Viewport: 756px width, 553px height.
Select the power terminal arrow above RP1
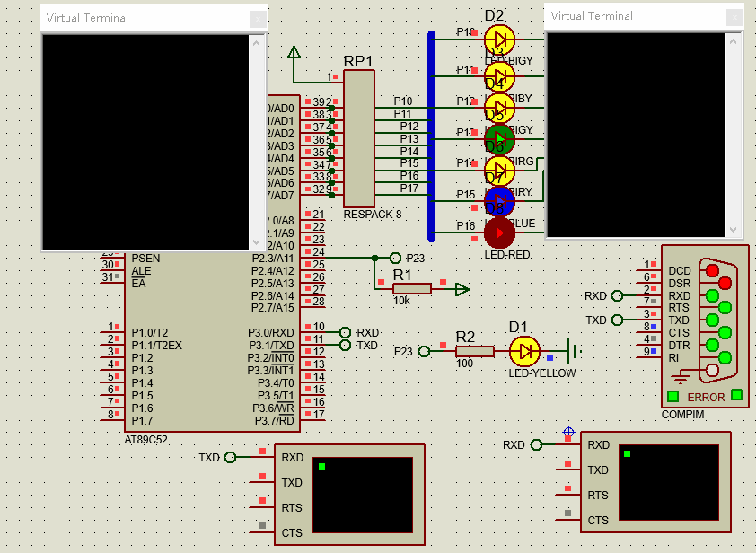[x=294, y=53]
